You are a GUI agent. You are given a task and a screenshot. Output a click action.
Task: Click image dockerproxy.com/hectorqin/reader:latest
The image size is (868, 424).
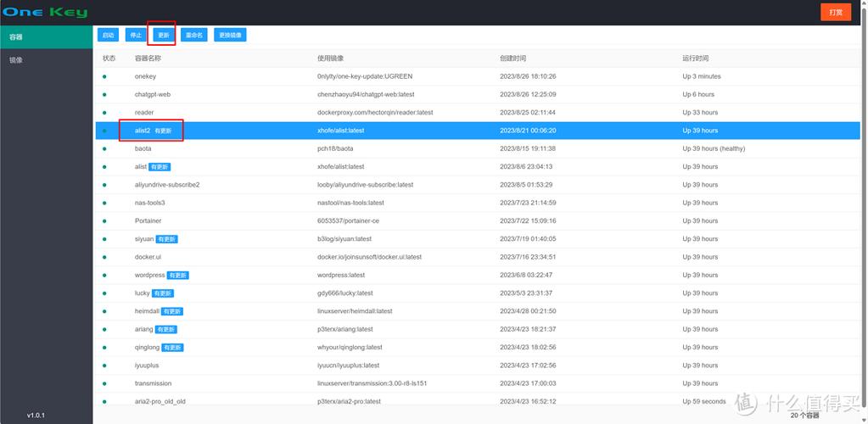pos(375,113)
